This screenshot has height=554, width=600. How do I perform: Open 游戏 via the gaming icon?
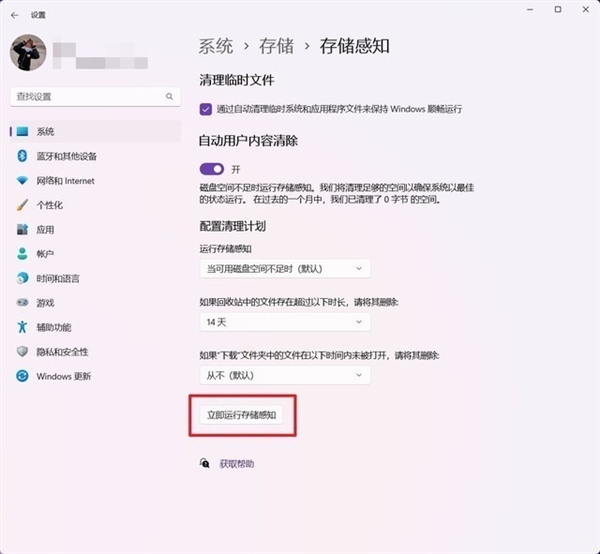pos(21,303)
